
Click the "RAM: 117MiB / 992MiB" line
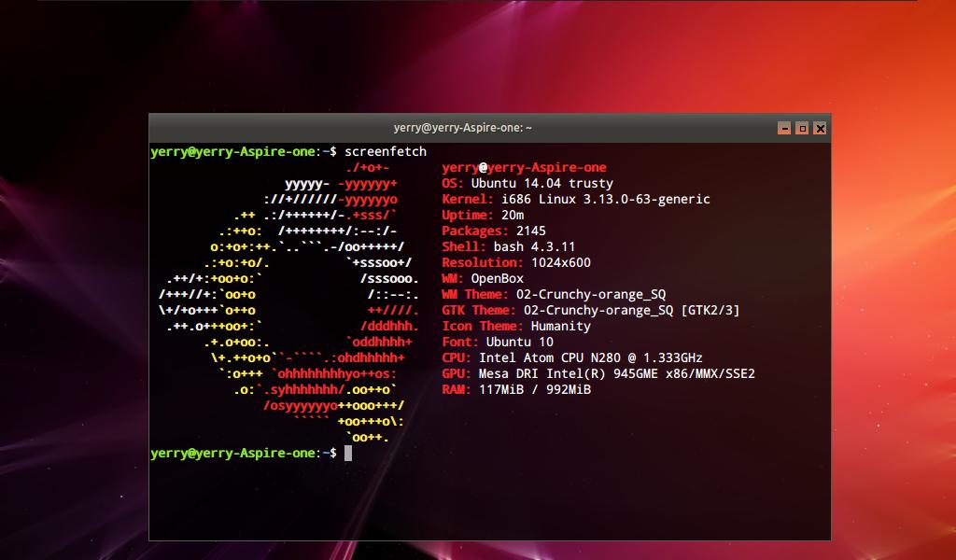pyautogui.click(x=516, y=389)
